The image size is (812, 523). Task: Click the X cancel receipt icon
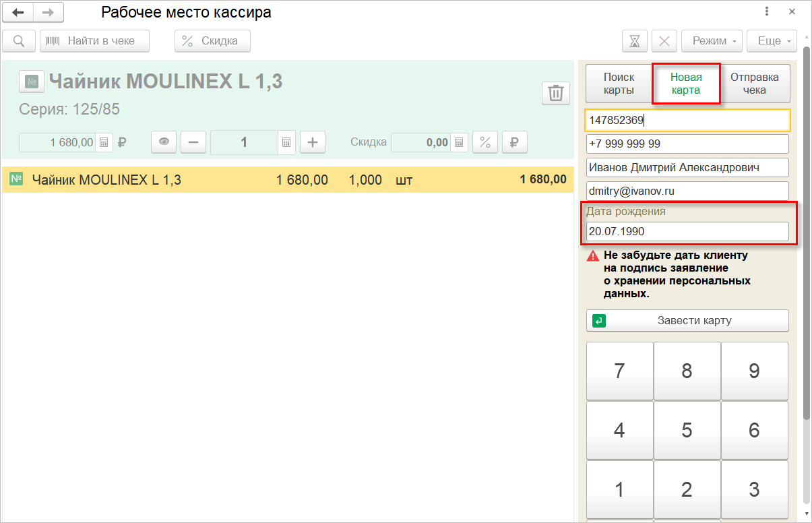click(664, 40)
